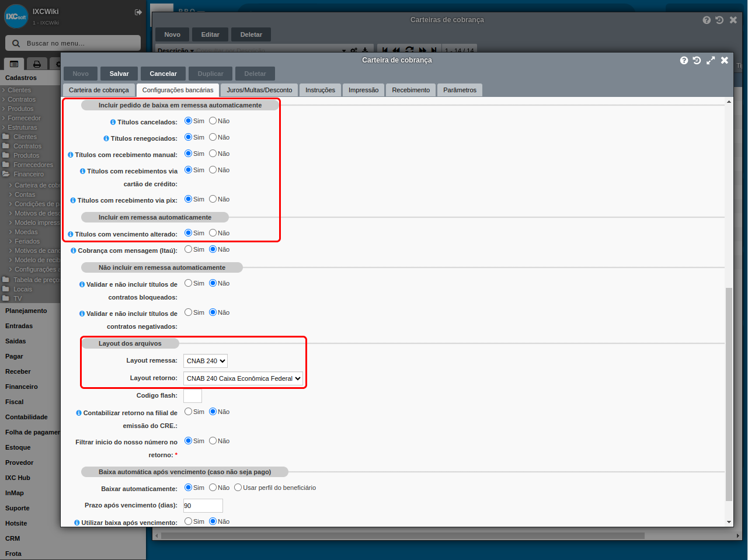Image resolution: width=748 pixels, height=560 pixels.
Task: Select the printer sidebar tab icon
Action: pyautogui.click(x=37, y=64)
